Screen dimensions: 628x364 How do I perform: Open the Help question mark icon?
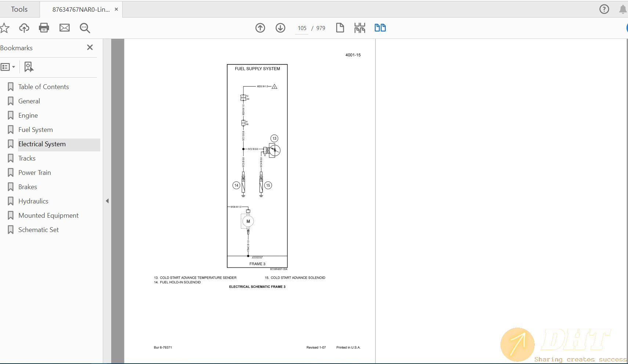pos(604,9)
